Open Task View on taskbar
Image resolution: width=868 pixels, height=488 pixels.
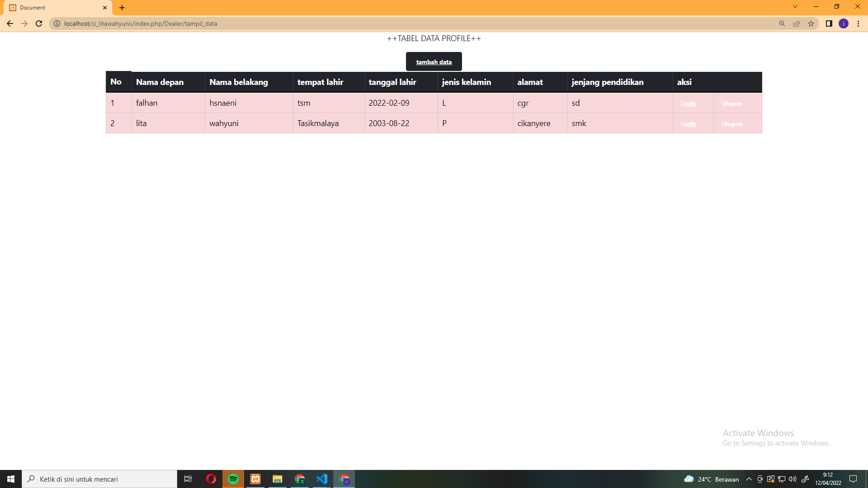(x=188, y=479)
